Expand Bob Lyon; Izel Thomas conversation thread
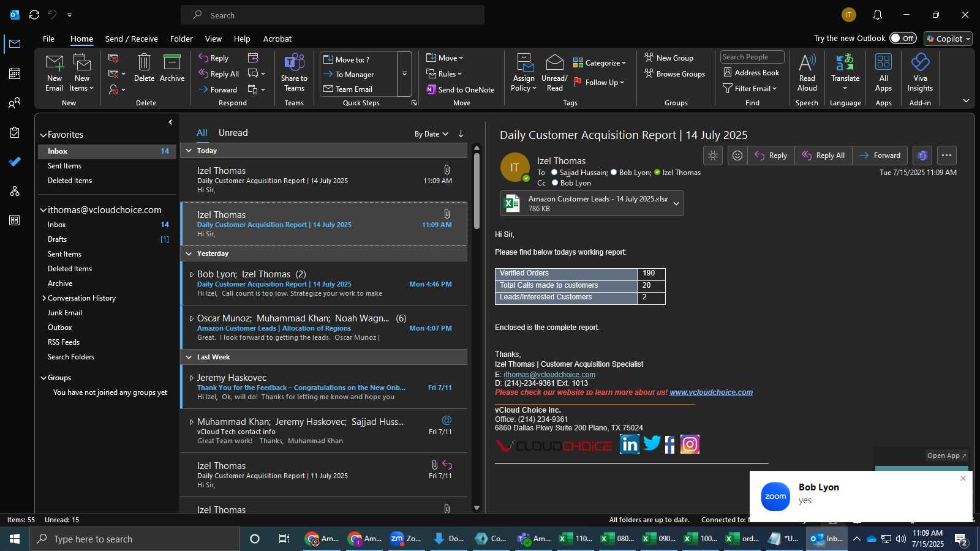 [x=191, y=275]
